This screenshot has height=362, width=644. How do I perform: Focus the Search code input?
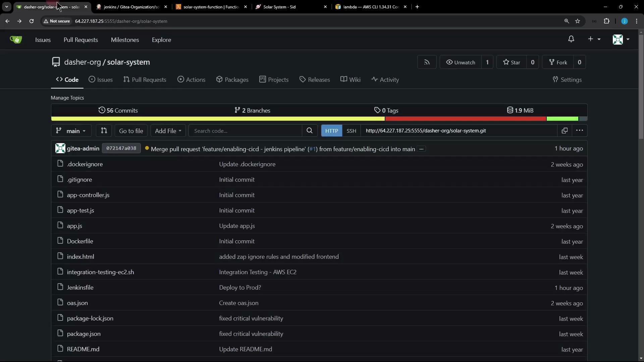pyautogui.click(x=246, y=131)
